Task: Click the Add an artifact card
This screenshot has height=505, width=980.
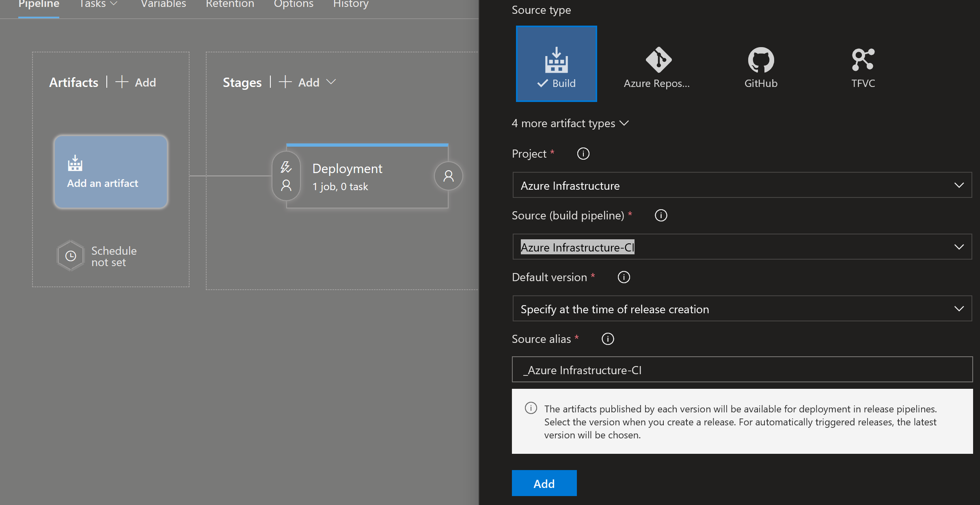Action: tap(111, 172)
